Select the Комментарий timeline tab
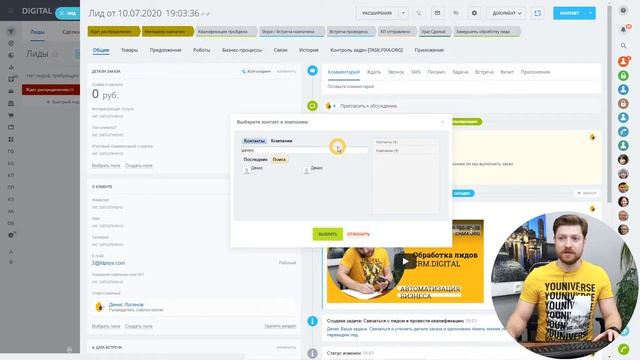Screen dimensions: 640x360 tap(344, 72)
